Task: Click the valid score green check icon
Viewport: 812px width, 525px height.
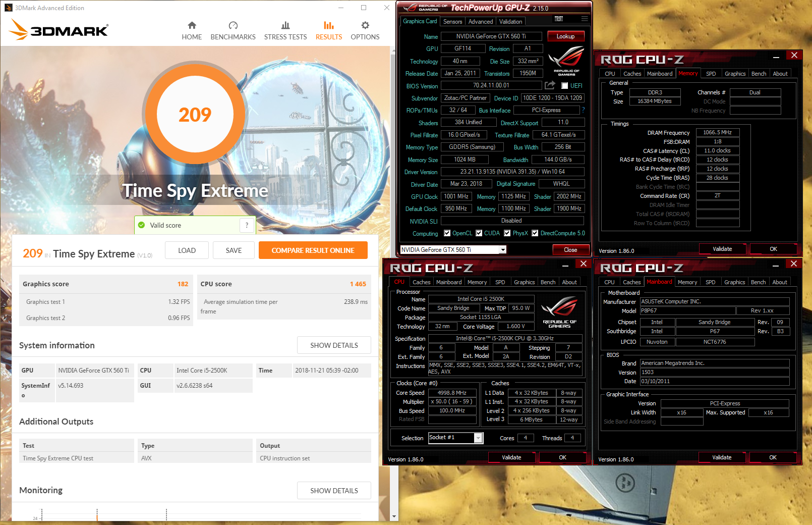Action: [141, 225]
